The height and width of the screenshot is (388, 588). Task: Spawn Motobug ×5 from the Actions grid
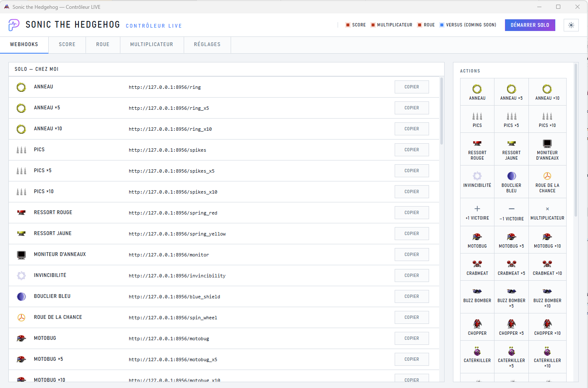pos(511,240)
